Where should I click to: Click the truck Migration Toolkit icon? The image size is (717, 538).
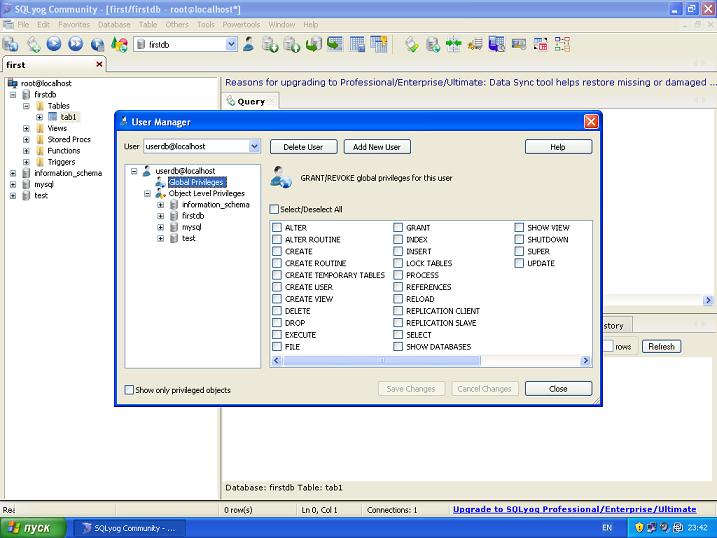pyautogui.click(x=476, y=44)
